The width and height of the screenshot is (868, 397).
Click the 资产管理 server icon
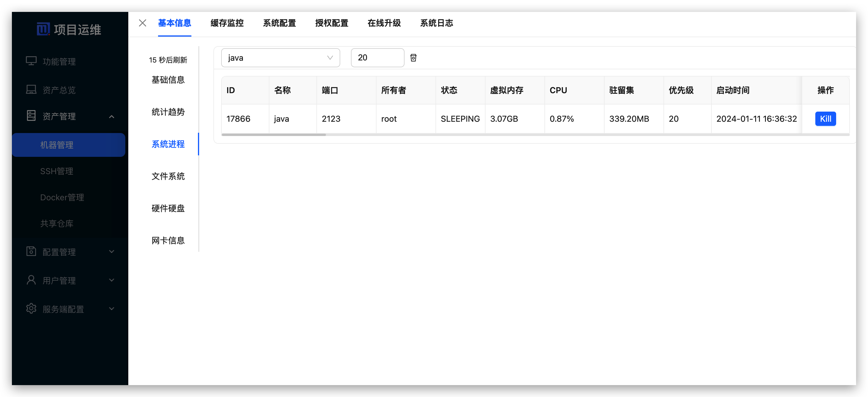(31, 115)
